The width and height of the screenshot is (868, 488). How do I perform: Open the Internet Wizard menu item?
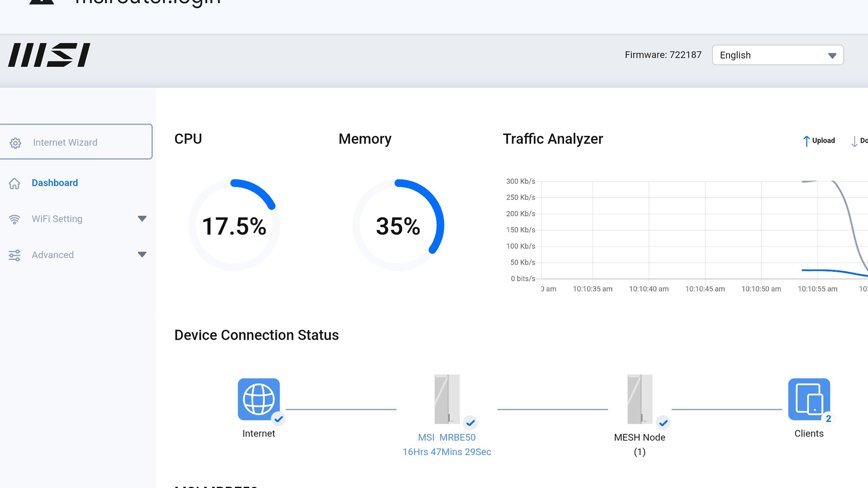65,142
